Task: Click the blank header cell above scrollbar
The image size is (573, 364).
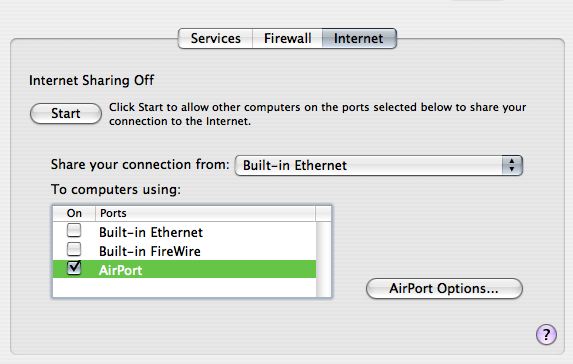Action: 323,213
